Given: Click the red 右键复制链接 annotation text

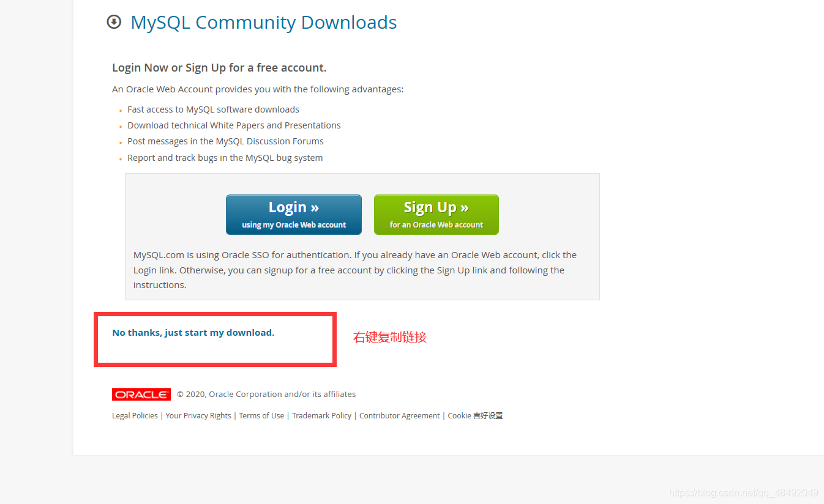Looking at the screenshot, I should pos(390,337).
